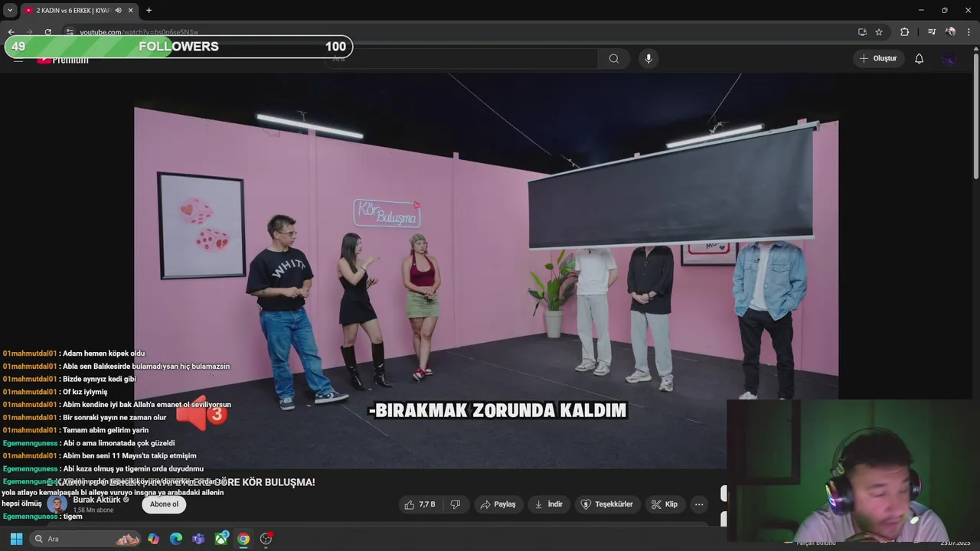Download the video with İndir

point(549,504)
